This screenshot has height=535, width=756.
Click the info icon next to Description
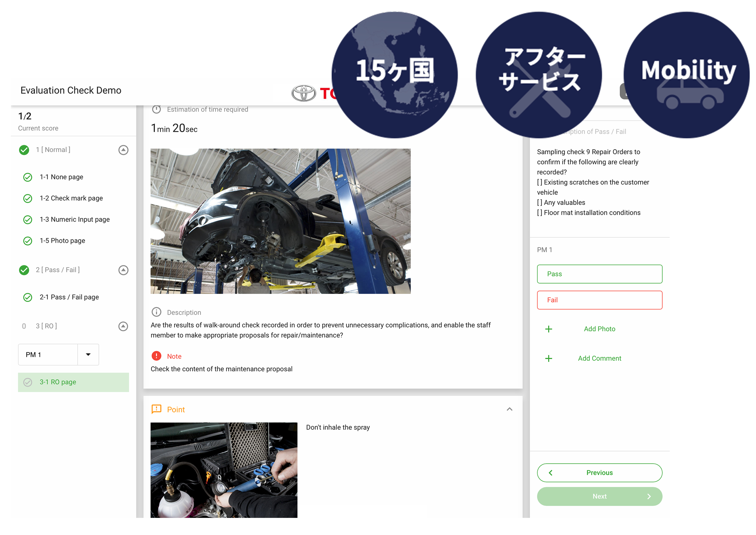pos(156,312)
